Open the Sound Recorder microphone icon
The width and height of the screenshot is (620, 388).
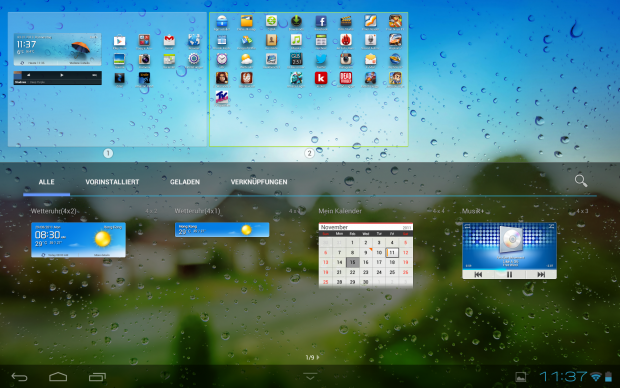point(370,40)
